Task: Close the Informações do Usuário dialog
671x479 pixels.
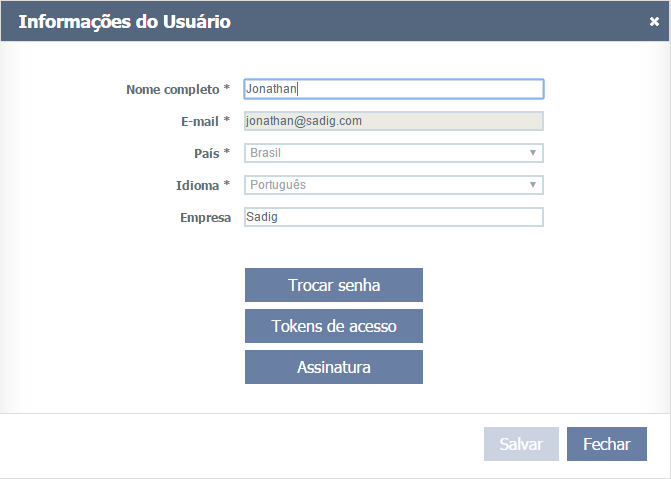Action: coord(654,21)
